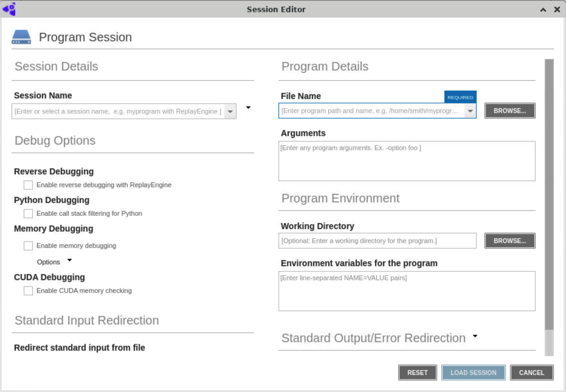Expand Standard Output/Error Redirection section
This screenshot has height=392, width=566.
coord(475,336)
